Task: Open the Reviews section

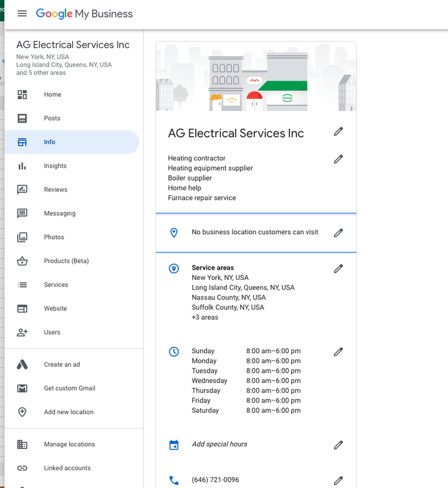Action: [x=72, y=190]
